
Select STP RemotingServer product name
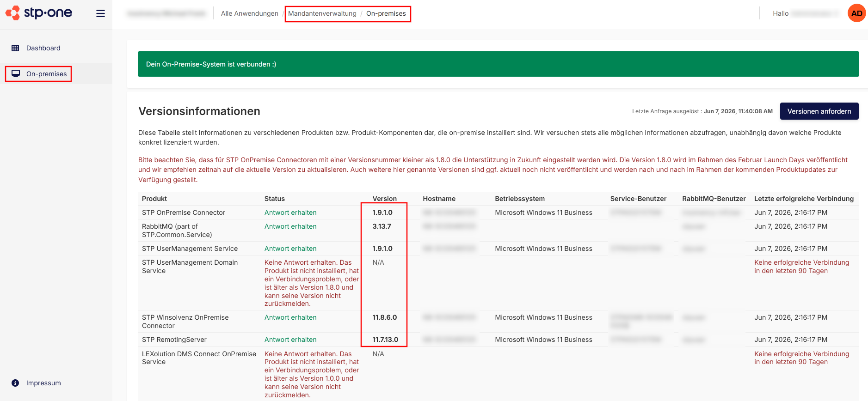coord(174,340)
